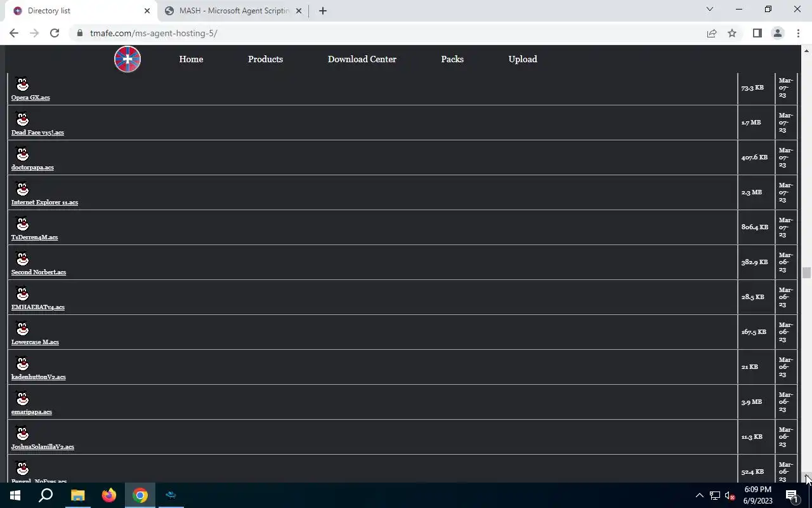Click the scrollbar up arrow
This screenshot has height=508, width=812.
[x=807, y=50]
